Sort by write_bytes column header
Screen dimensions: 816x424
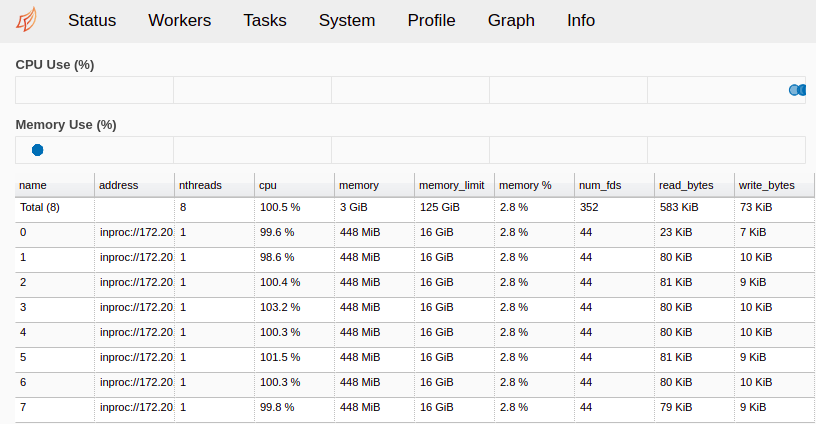(766, 185)
